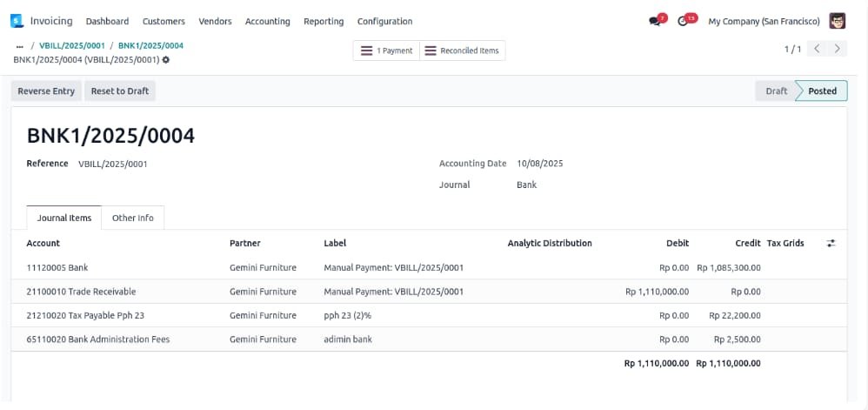Click the Rp 22,200.00 credit cell

(x=735, y=315)
